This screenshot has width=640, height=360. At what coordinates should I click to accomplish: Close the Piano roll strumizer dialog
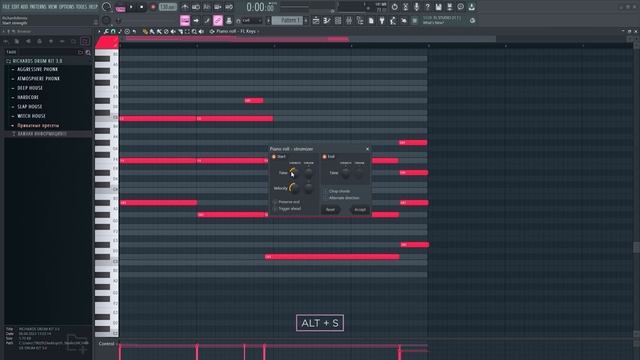click(x=367, y=149)
